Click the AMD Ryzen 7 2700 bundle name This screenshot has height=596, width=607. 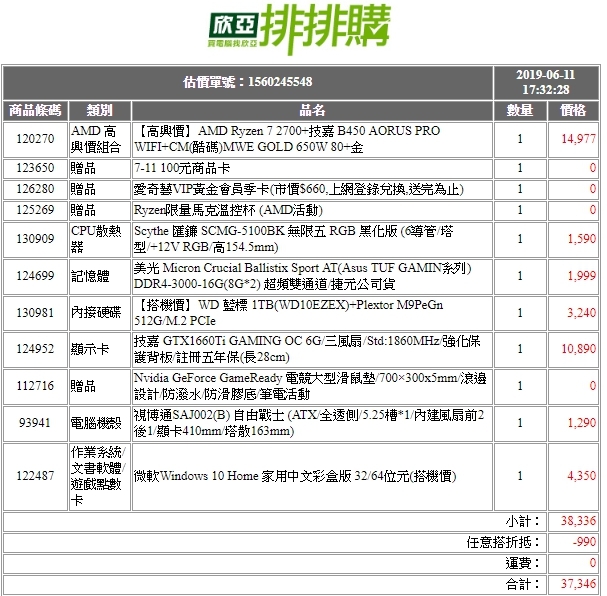[287, 139]
